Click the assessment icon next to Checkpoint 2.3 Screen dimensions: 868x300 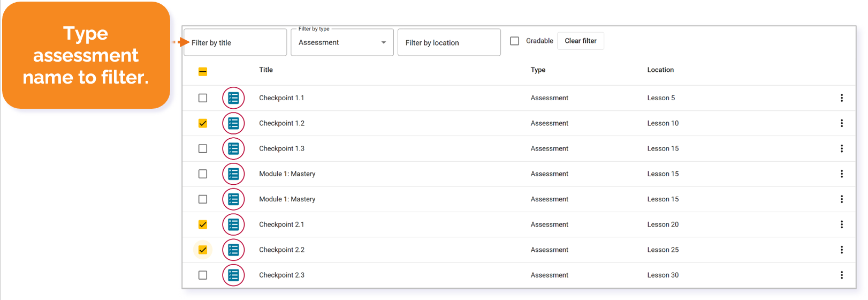233,275
